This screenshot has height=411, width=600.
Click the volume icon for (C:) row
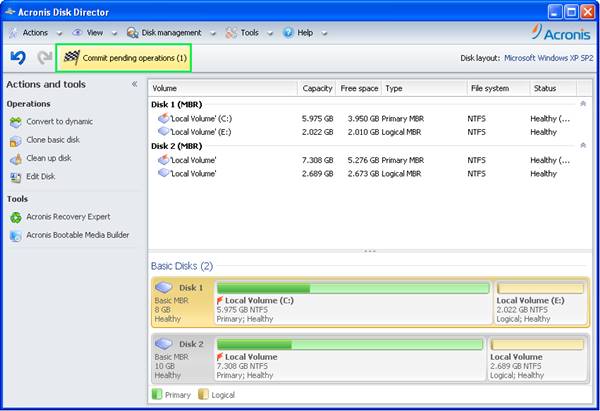tap(163, 118)
